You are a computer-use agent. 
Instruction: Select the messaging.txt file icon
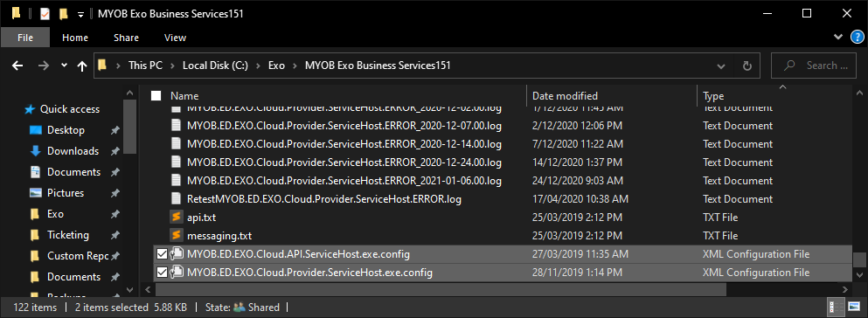pyautogui.click(x=176, y=236)
